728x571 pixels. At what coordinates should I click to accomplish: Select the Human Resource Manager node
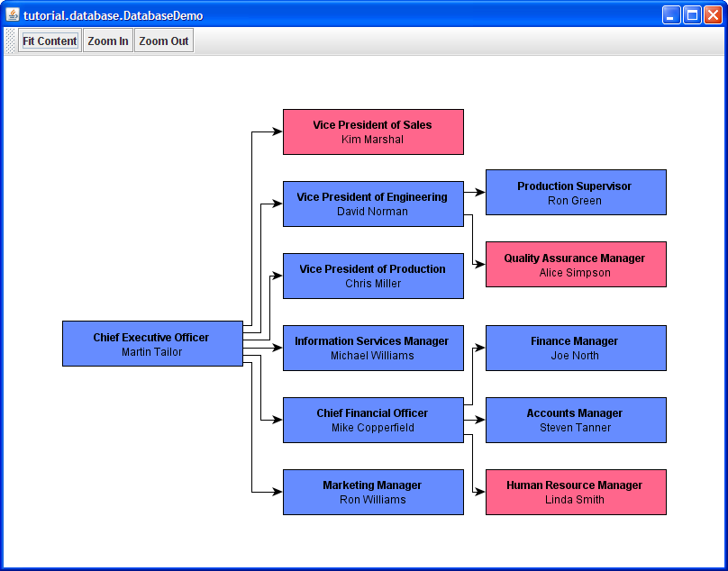pos(576,493)
